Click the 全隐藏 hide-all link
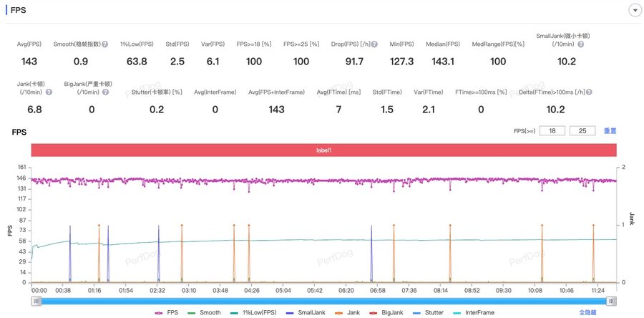The image size is (644, 318). [587, 313]
